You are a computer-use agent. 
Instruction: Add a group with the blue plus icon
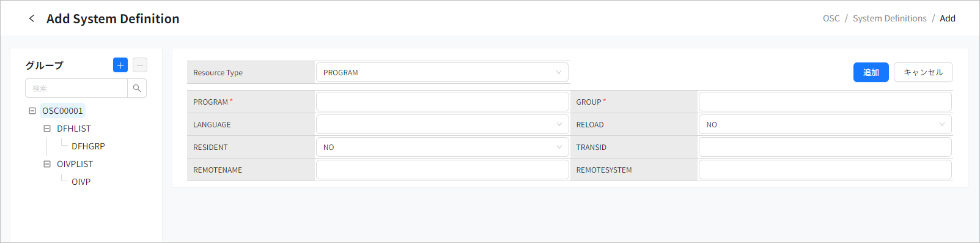120,65
